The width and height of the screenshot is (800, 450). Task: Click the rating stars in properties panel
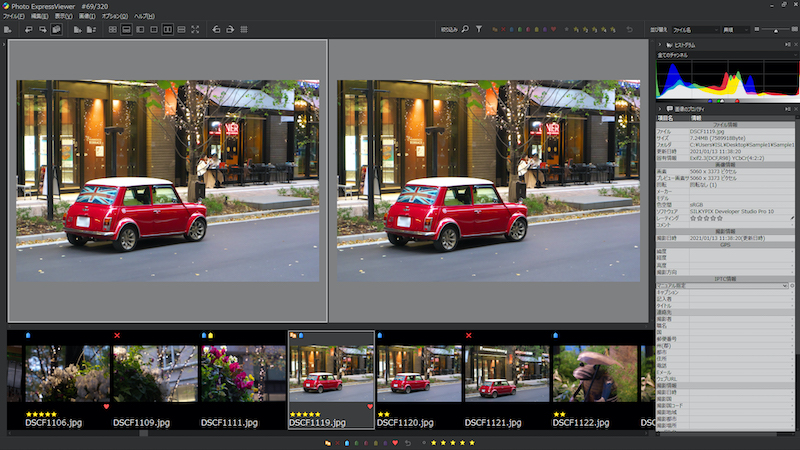(706, 218)
